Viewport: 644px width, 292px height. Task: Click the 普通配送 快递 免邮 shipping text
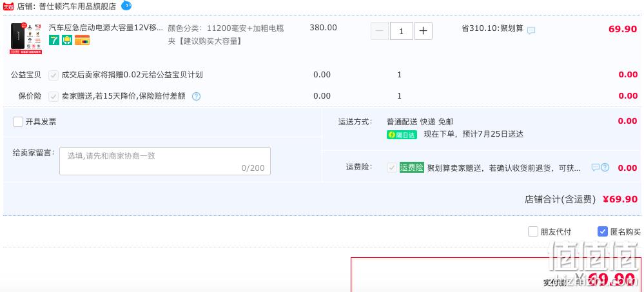point(420,122)
